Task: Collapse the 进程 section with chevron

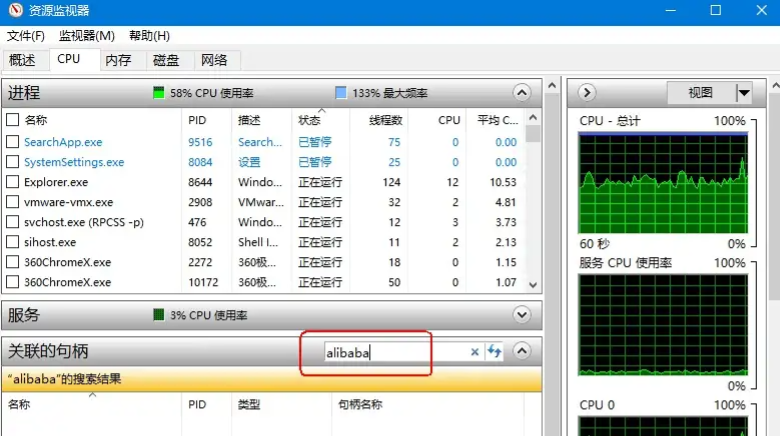Action: 521,93
